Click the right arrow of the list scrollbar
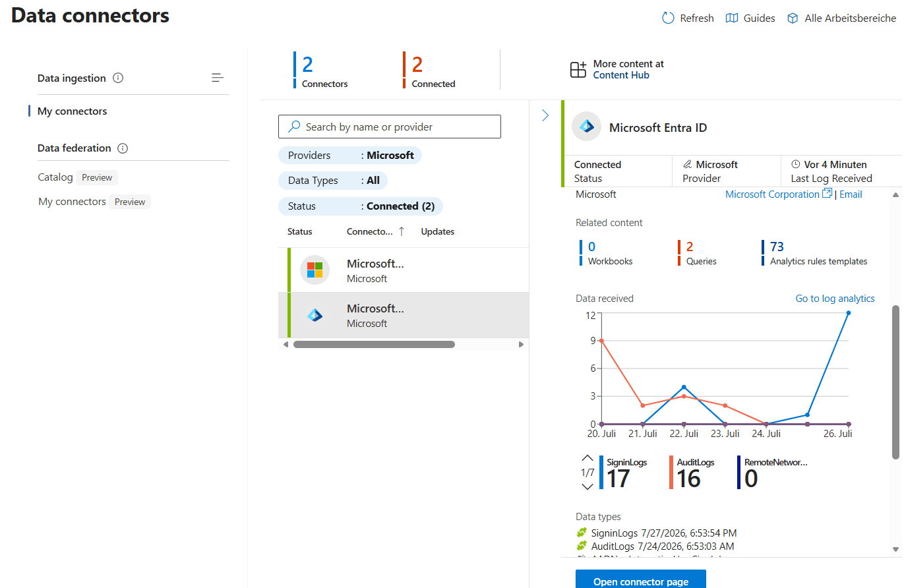Screen dimensions: 904x588 (x=521, y=344)
